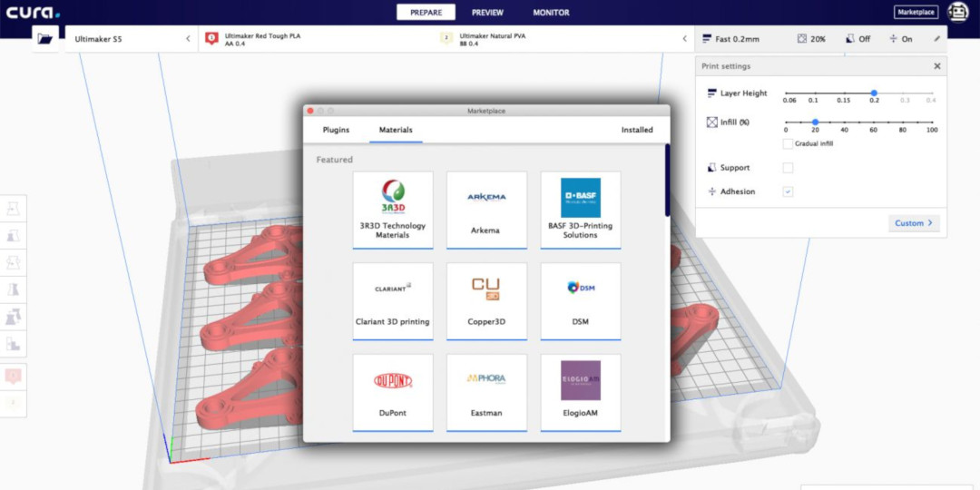Image resolution: width=980 pixels, height=490 pixels.
Task: Click the Infill icon in Print settings
Action: point(711,122)
